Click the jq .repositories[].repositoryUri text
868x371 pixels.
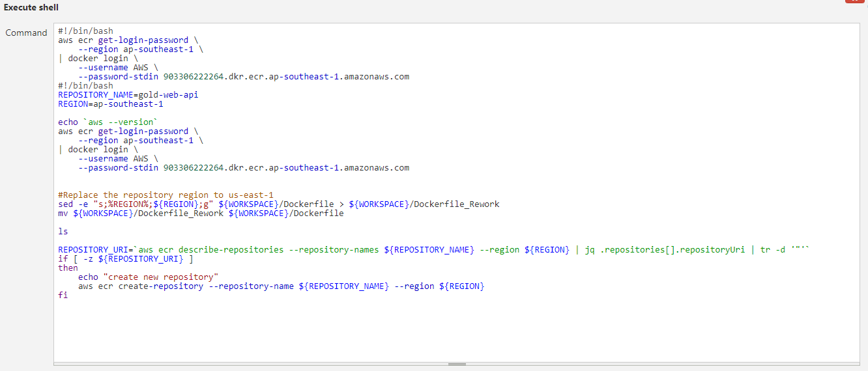click(666, 249)
